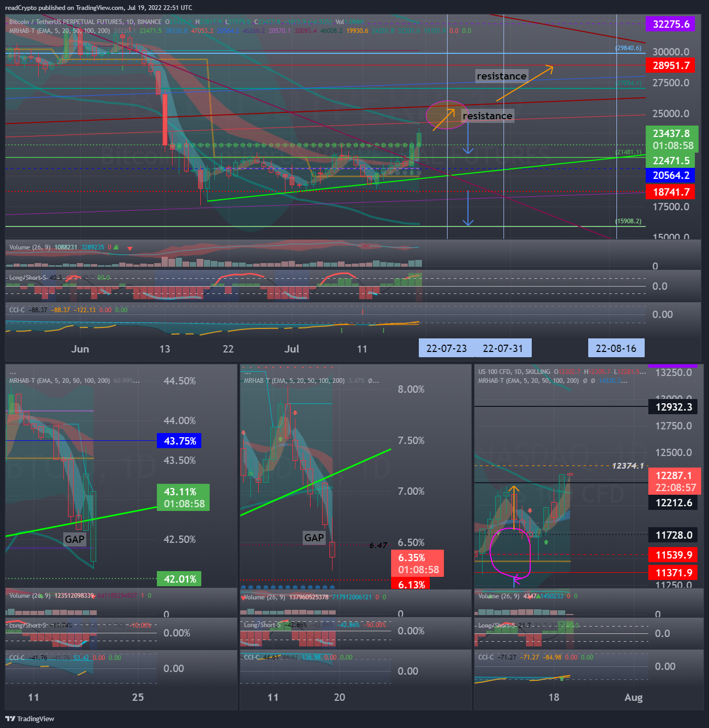The image size is (709, 728).
Task: Click the red down triangle in the Bitcoin volume legend
Action: [130, 248]
